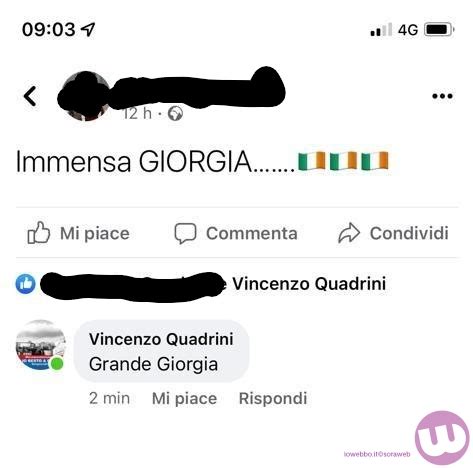The width and height of the screenshot is (473, 468).
Task: Tap the blacked-out post author avatar
Action: [85, 96]
